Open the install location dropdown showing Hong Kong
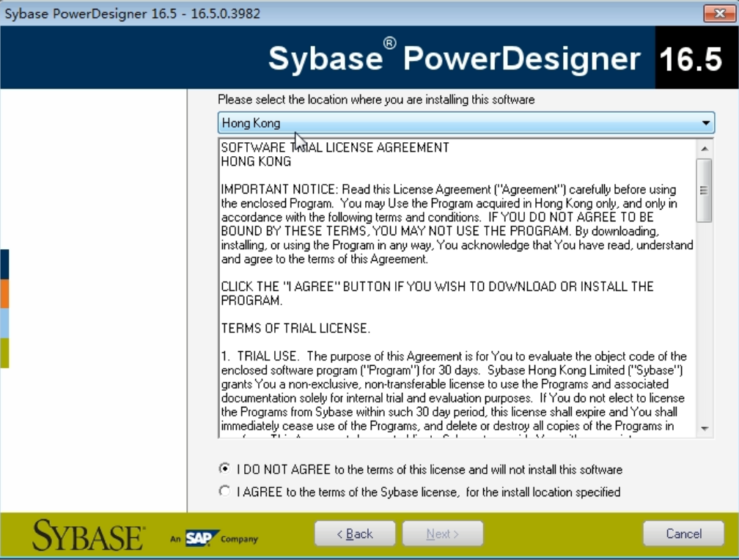 click(x=466, y=123)
